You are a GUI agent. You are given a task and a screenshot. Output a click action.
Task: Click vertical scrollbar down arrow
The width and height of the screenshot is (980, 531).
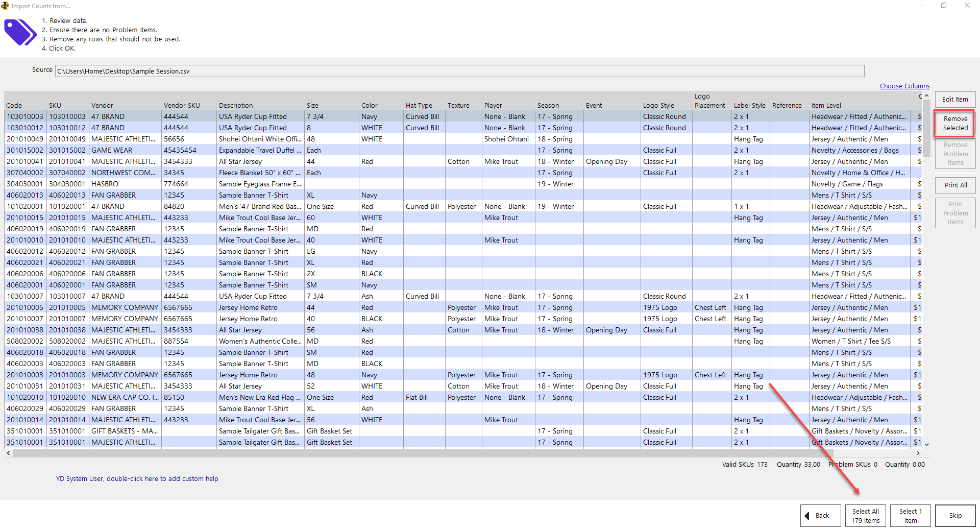click(x=926, y=444)
